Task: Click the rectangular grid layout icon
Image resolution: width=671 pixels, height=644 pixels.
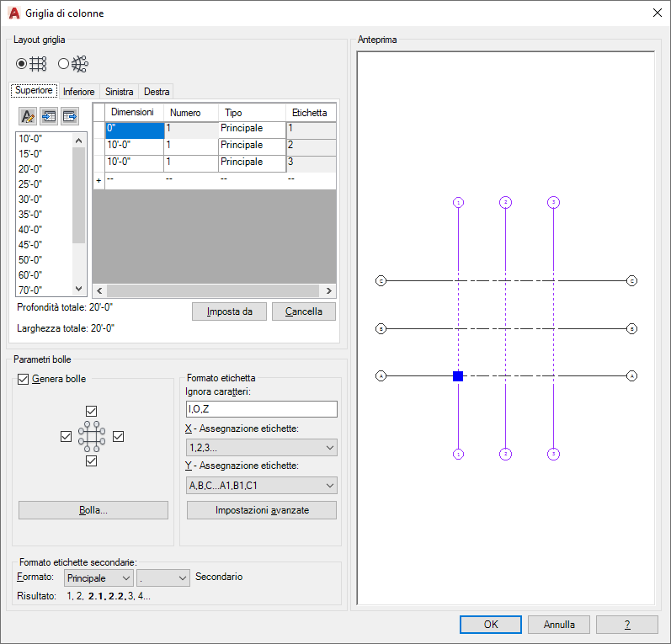Action: click(38, 64)
